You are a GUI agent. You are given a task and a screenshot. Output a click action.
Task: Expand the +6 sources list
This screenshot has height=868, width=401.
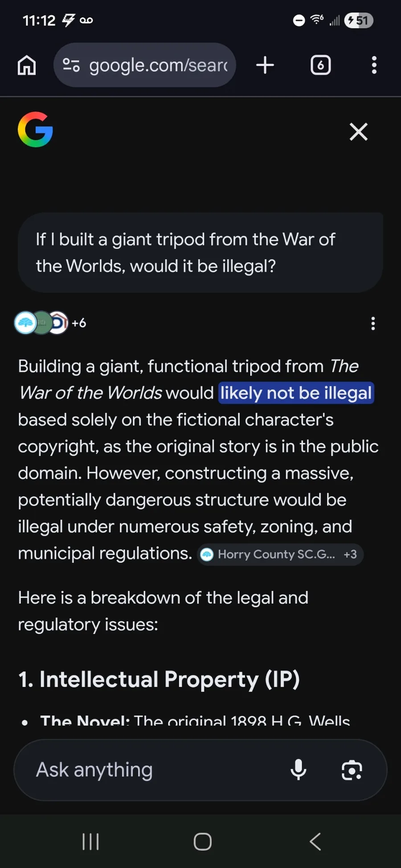tap(79, 323)
